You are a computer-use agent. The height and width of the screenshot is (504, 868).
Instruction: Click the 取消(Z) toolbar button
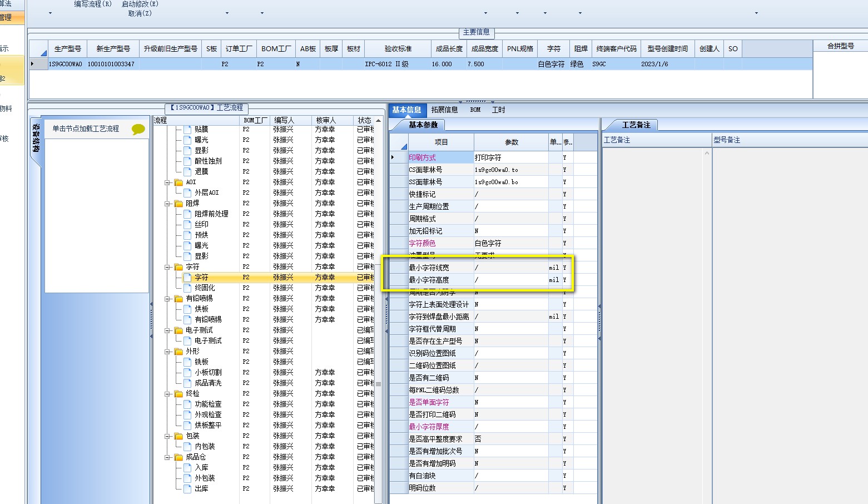(x=140, y=13)
